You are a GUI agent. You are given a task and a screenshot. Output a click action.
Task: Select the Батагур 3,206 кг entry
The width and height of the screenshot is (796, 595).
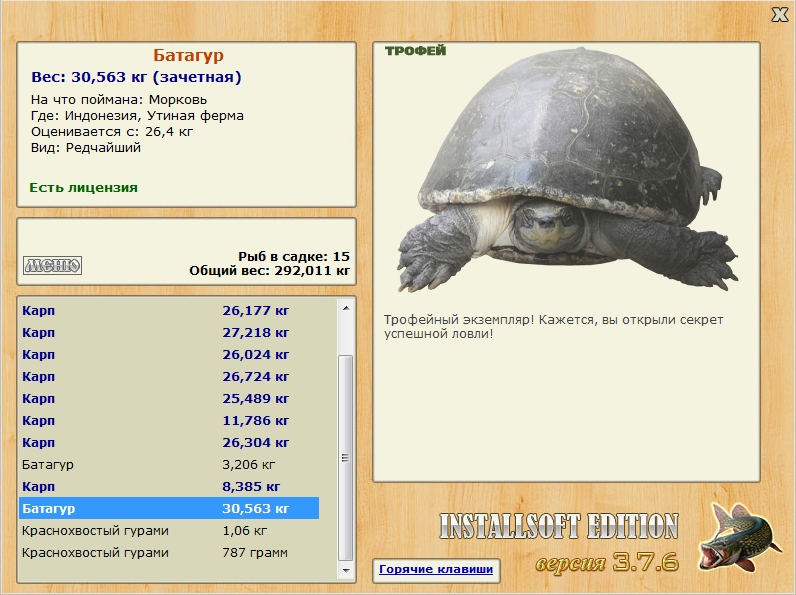pyautogui.click(x=169, y=465)
